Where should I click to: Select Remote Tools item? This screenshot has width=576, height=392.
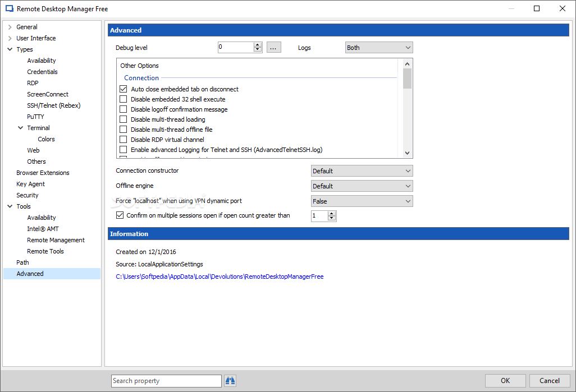[45, 251]
